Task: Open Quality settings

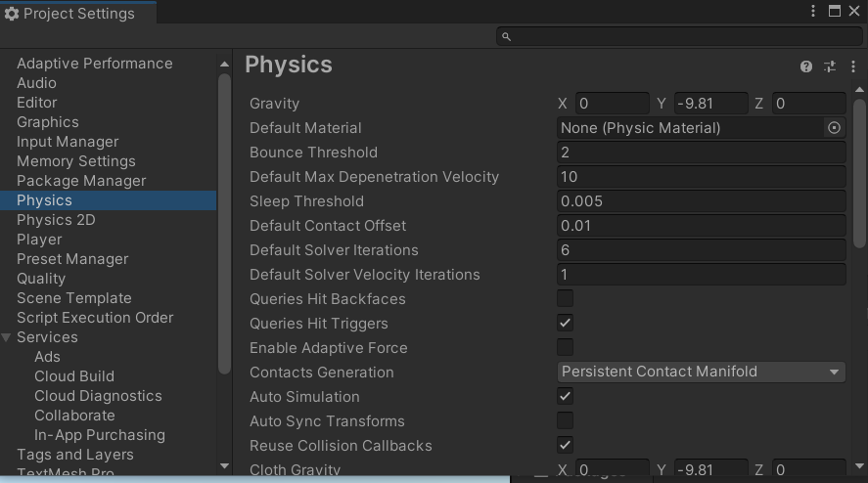Action: [x=41, y=279]
